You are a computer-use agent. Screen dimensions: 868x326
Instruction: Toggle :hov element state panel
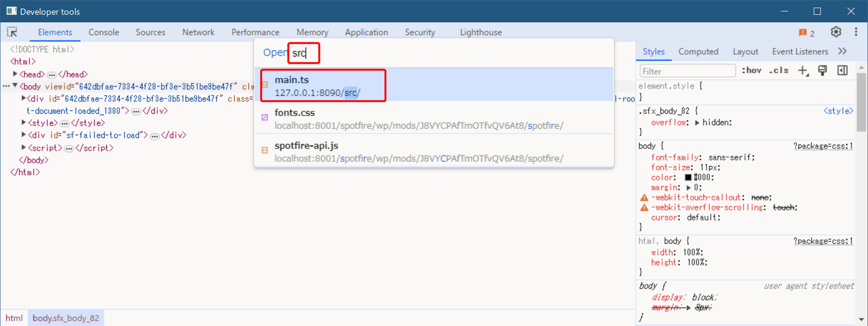[x=751, y=70]
